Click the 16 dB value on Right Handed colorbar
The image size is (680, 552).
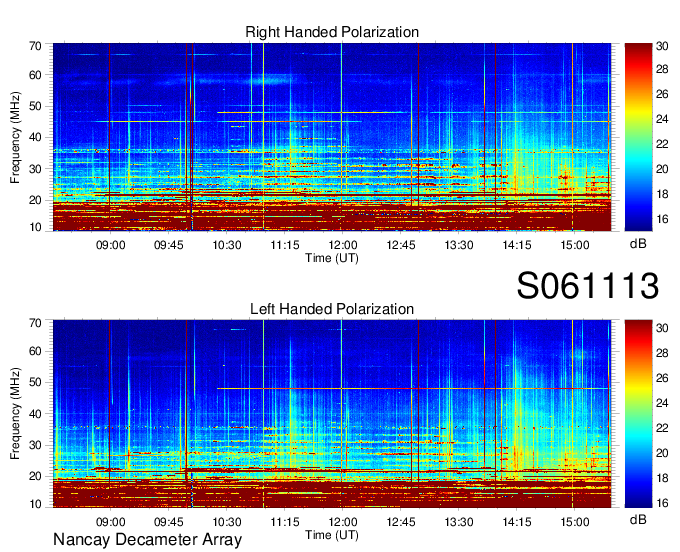pos(662,219)
